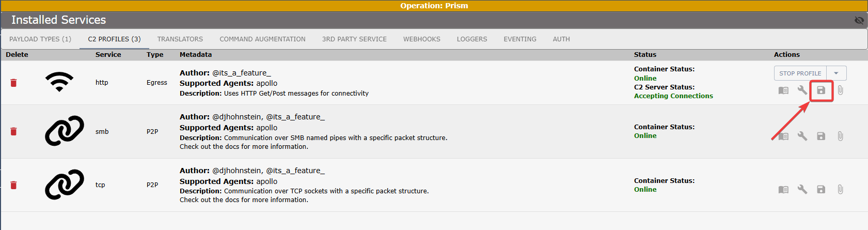This screenshot has height=230, width=868.
Task: Click the save icon for http profile
Action: click(821, 90)
